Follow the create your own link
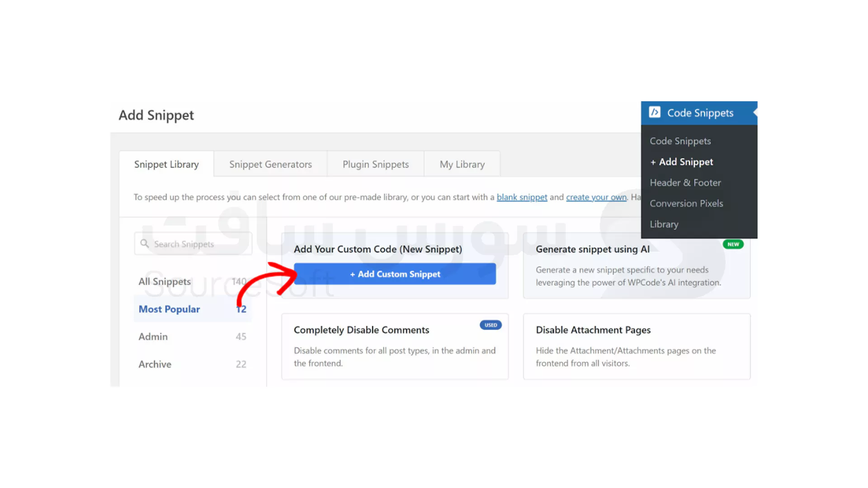Viewport: 868px width, 488px height. point(596,197)
